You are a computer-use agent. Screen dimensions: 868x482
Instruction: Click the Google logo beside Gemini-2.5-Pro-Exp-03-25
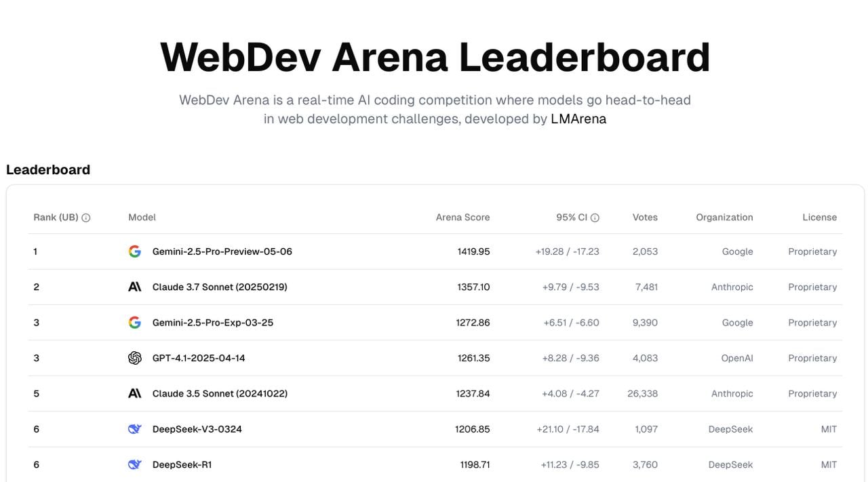(135, 323)
